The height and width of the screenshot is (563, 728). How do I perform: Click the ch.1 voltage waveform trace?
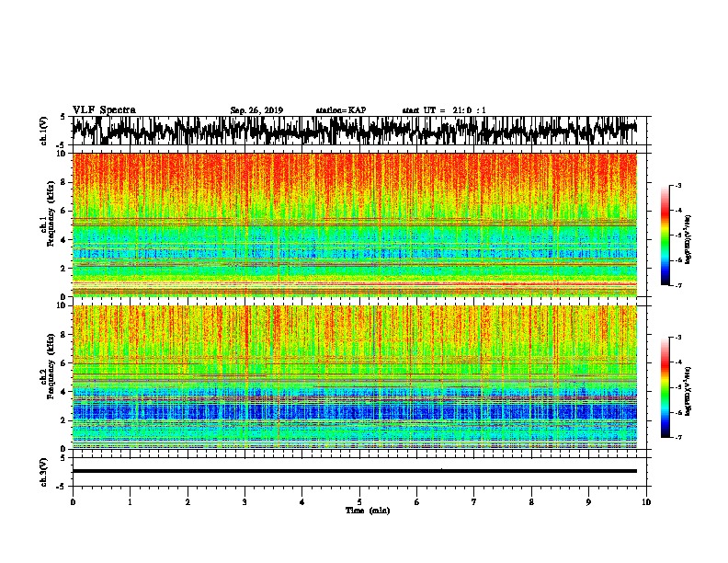coord(354,131)
